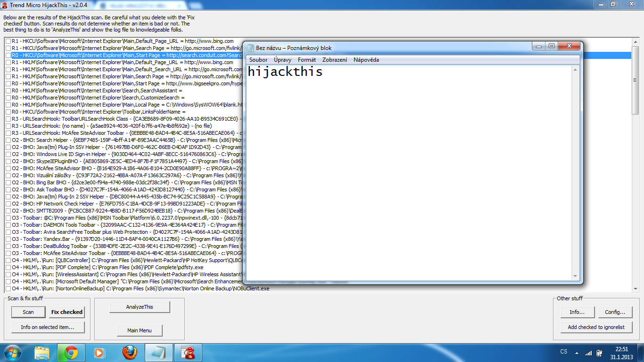Click the Show desktop strip on taskbar
This screenshot has width=644, height=362.
pos(641,353)
